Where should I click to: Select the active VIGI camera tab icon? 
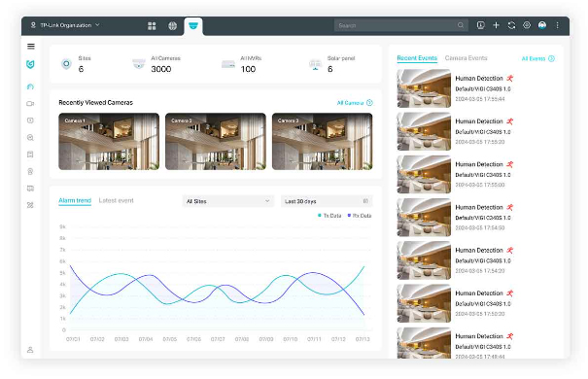(x=193, y=26)
